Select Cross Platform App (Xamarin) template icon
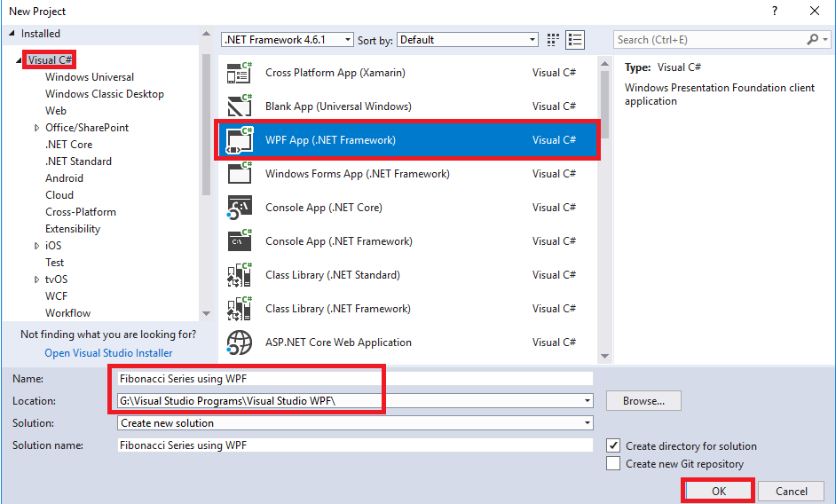Screen dimensions: 836x504 click(240, 73)
